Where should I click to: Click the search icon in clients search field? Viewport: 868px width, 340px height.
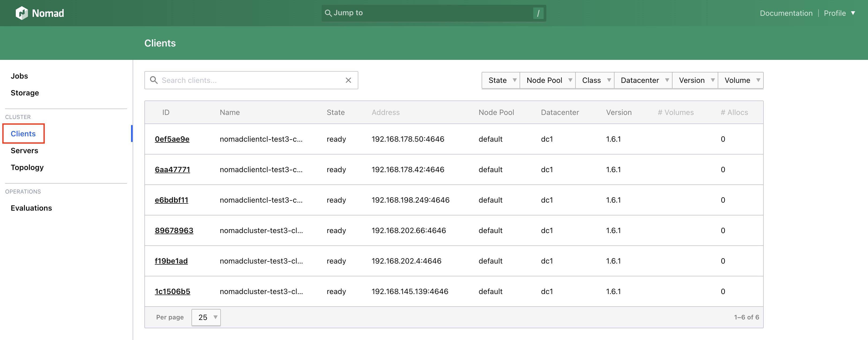pos(154,80)
